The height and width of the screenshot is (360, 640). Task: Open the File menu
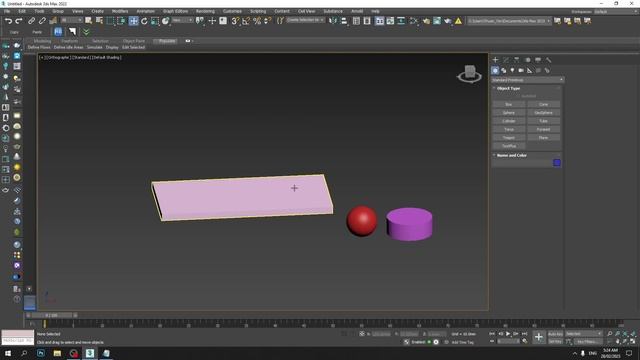click(7, 11)
